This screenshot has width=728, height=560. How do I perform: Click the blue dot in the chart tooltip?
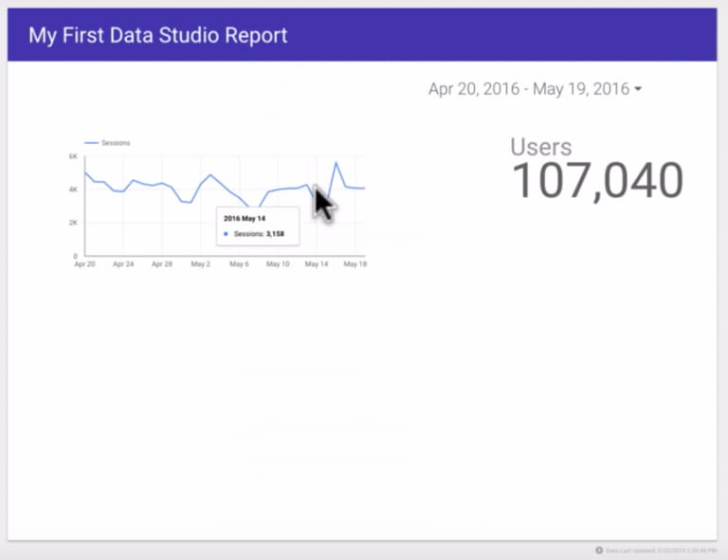tap(226, 233)
